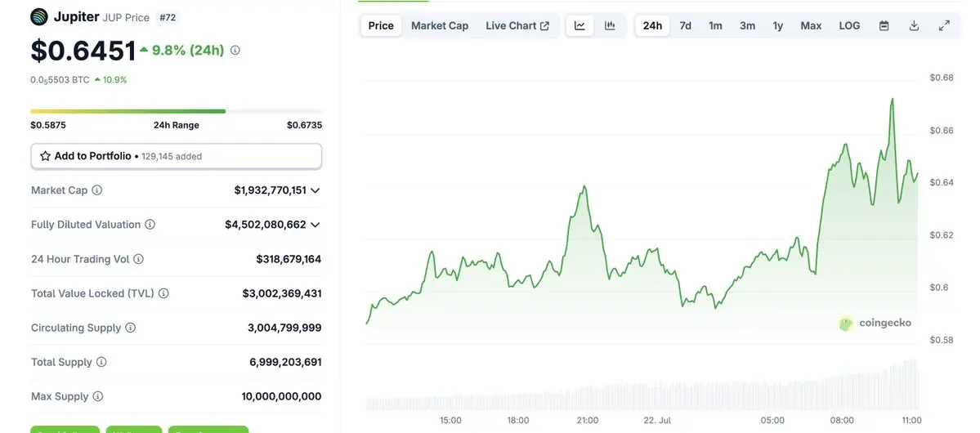
Task: Show 24 Hour Trading Vol info icon
Action: (139, 259)
